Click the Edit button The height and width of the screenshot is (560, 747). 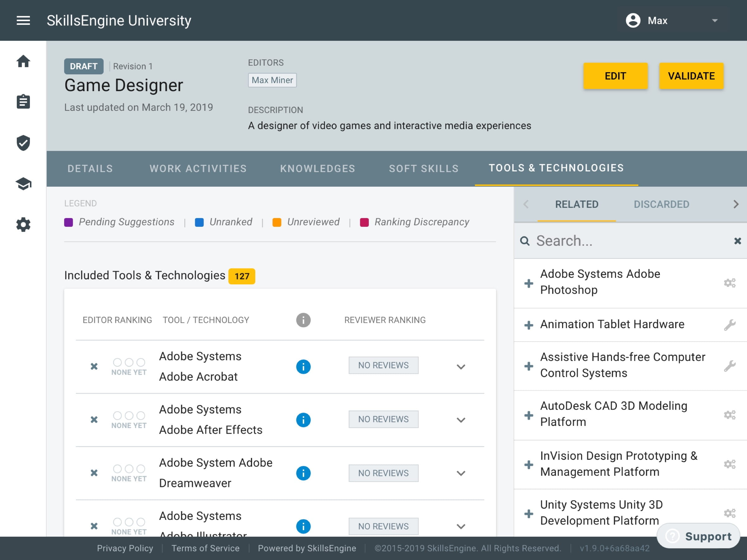615,76
